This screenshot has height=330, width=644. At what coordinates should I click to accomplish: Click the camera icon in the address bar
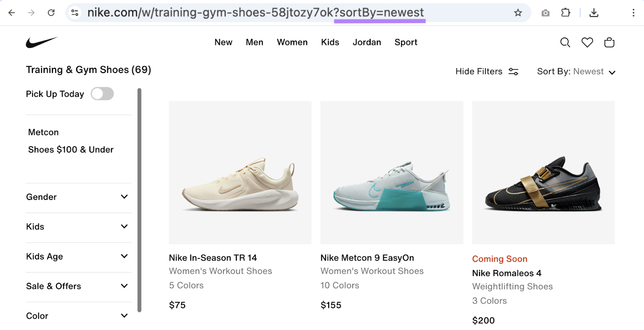(545, 12)
